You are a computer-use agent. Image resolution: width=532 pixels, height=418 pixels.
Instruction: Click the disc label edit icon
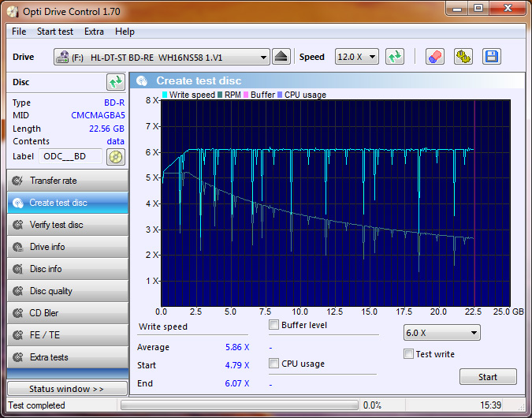[116, 156]
